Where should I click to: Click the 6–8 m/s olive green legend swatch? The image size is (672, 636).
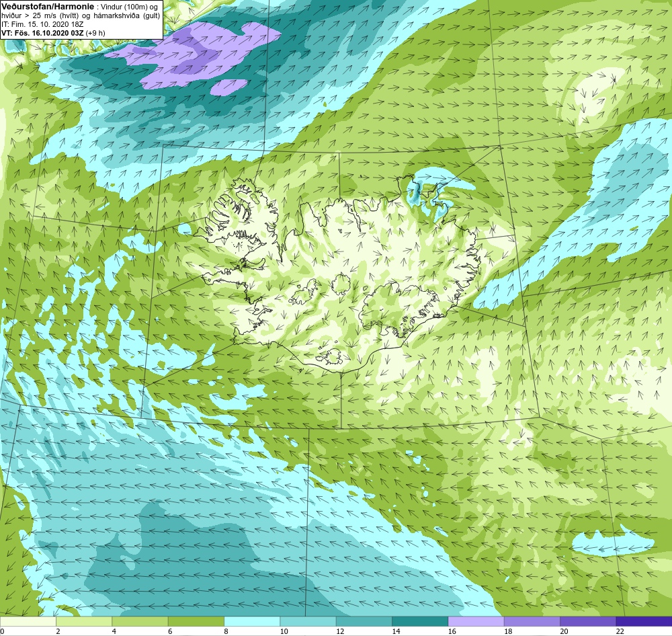coord(196,621)
